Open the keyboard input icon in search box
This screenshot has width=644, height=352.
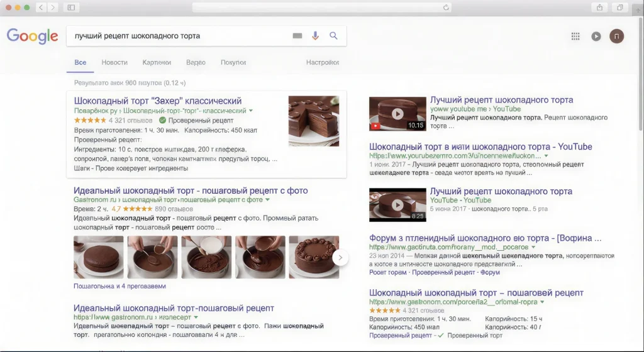tap(297, 36)
